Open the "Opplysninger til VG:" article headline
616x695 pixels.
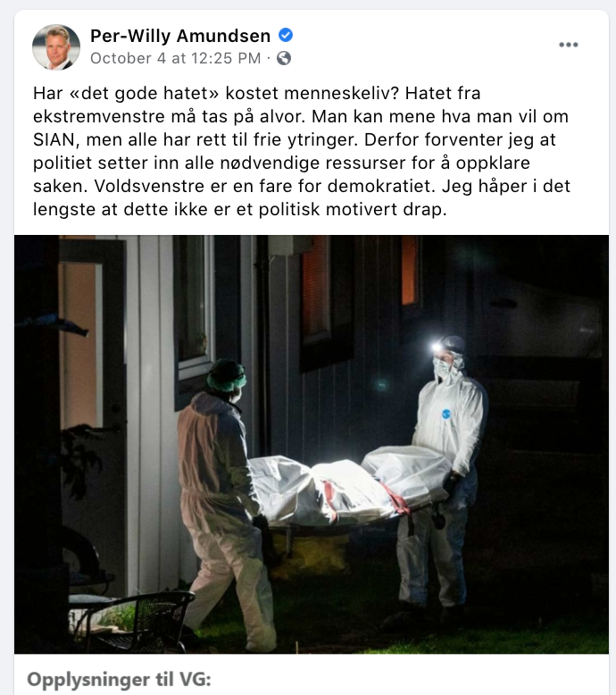point(119,680)
